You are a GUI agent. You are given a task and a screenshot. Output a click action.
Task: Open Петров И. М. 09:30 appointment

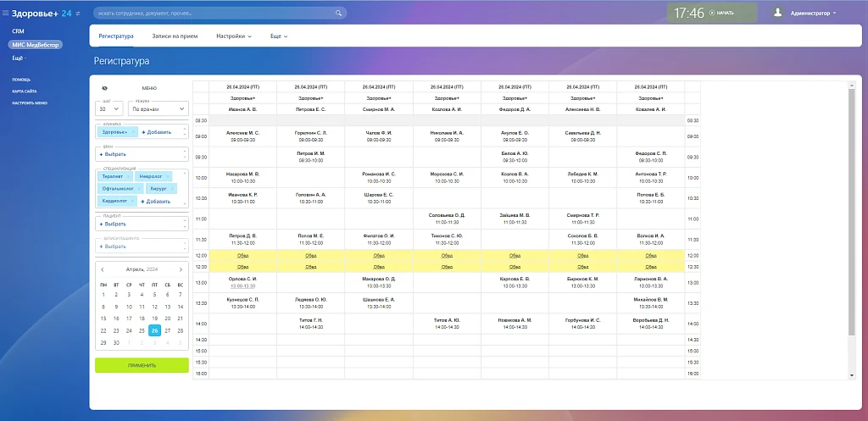coord(310,157)
